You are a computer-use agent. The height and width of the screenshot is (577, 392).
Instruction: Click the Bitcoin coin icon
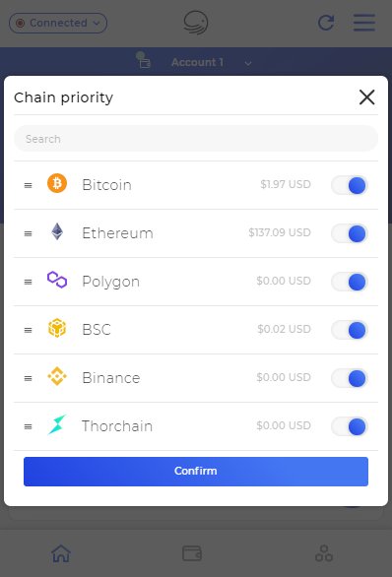[x=57, y=183]
